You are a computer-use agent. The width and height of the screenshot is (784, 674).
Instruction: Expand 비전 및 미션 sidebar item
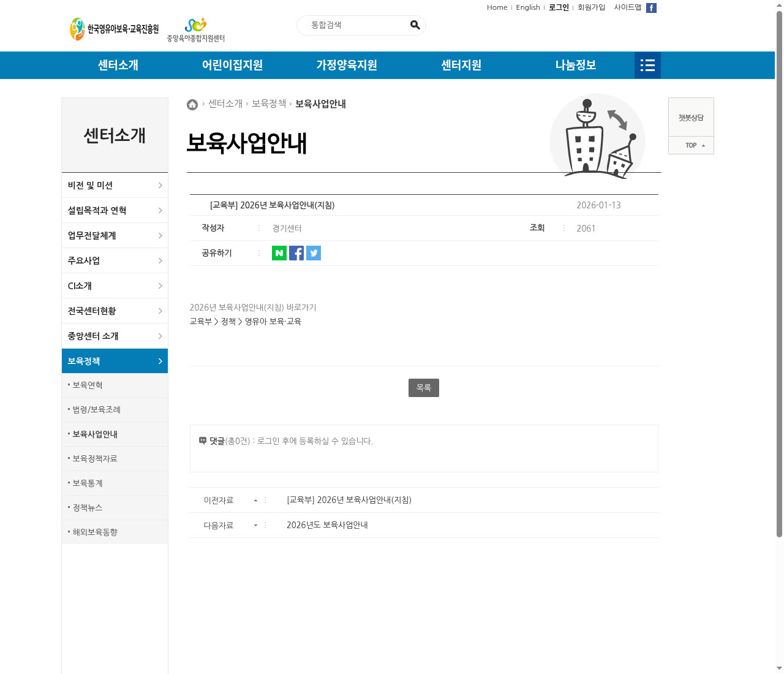[x=115, y=185]
